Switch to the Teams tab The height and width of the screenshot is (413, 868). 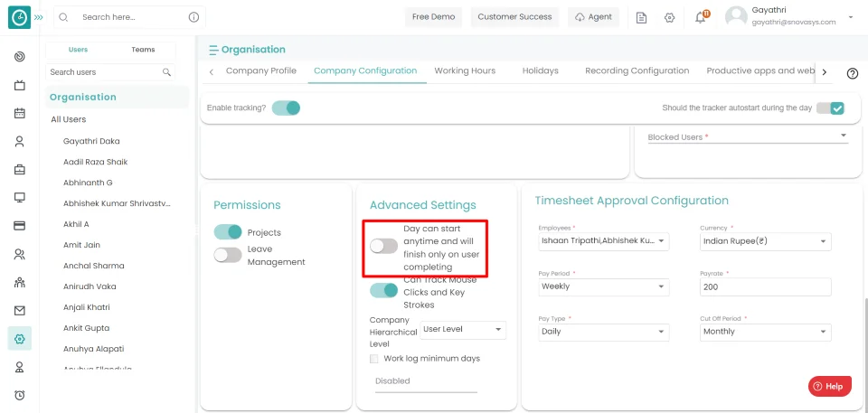point(143,50)
